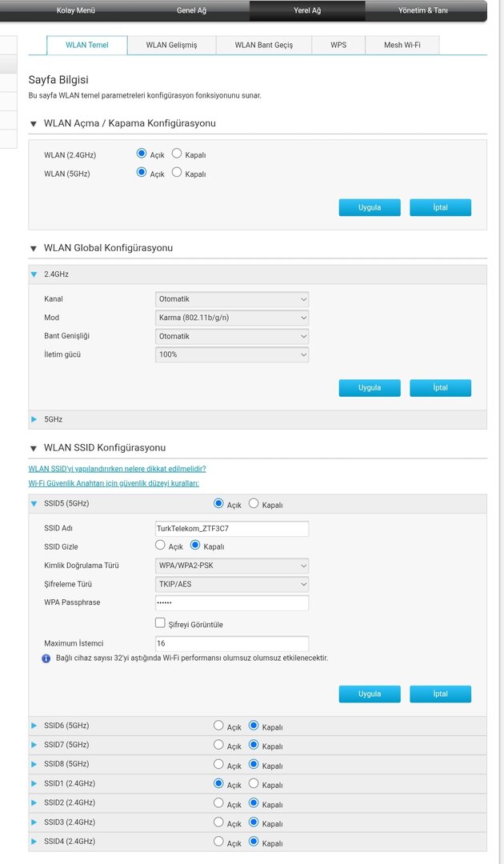Screen dimensions: 504x864
Task: Expand the SSID8 (5GHz) row arrow
Action: pos(34,764)
